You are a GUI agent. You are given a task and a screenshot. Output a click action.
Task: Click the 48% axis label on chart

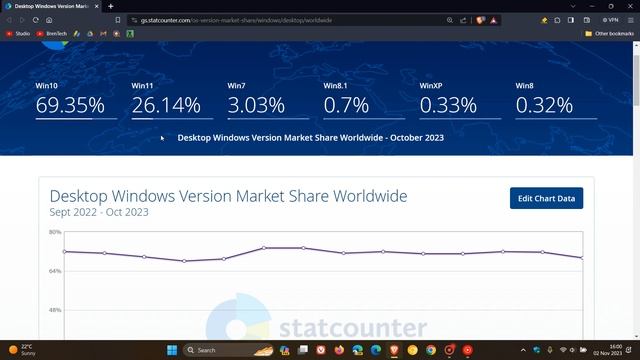pyautogui.click(x=55, y=310)
